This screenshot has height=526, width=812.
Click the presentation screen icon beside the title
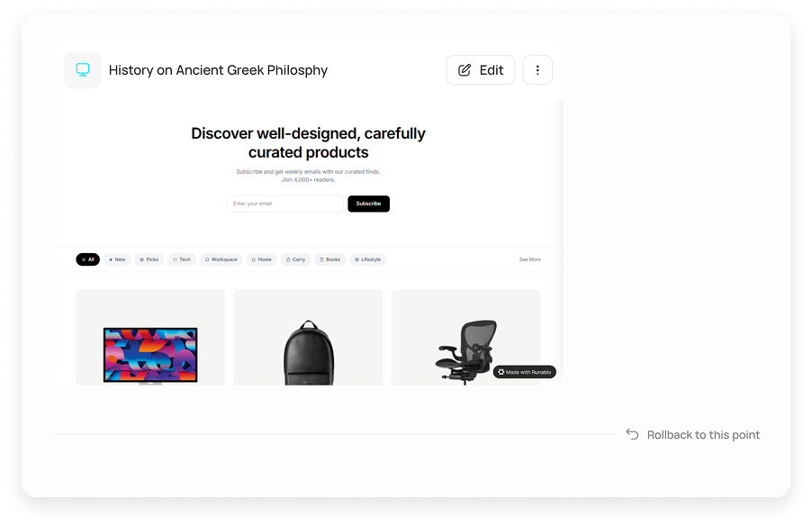coord(83,70)
